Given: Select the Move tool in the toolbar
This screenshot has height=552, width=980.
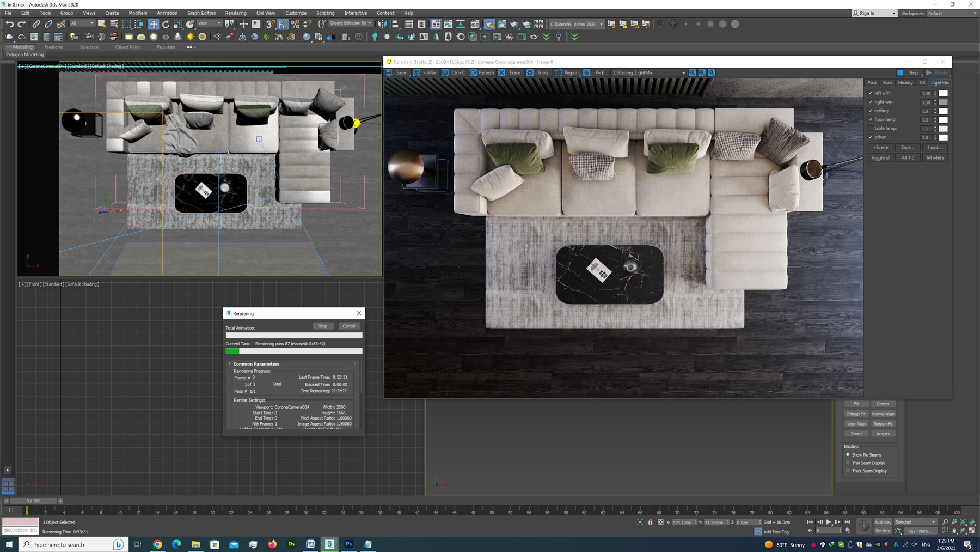Looking at the screenshot, I should [x=153, y=23].
